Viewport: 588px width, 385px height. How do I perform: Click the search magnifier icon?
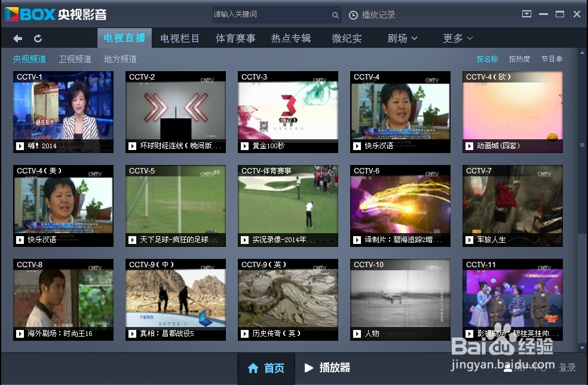click(x=335, y=15)
